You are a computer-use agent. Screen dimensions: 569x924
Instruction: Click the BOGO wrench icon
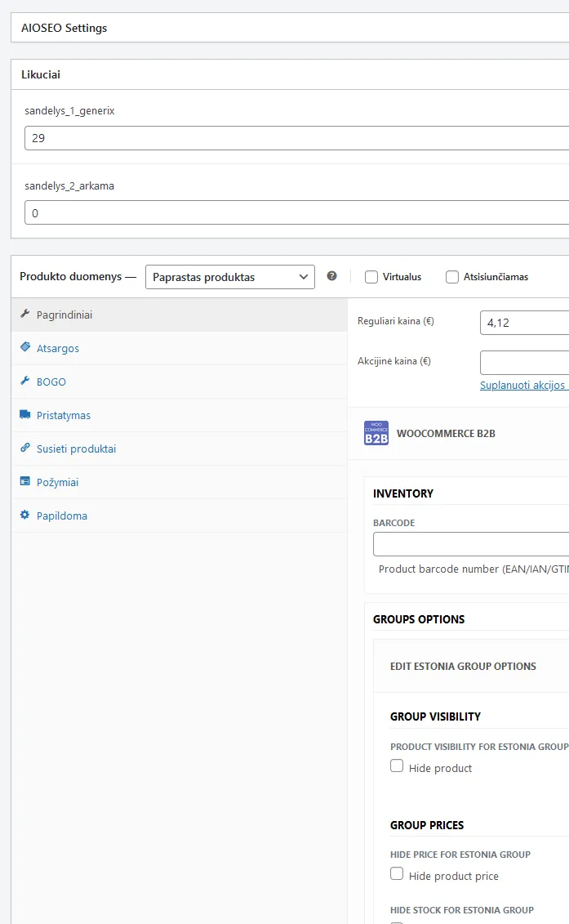point(24,382)
